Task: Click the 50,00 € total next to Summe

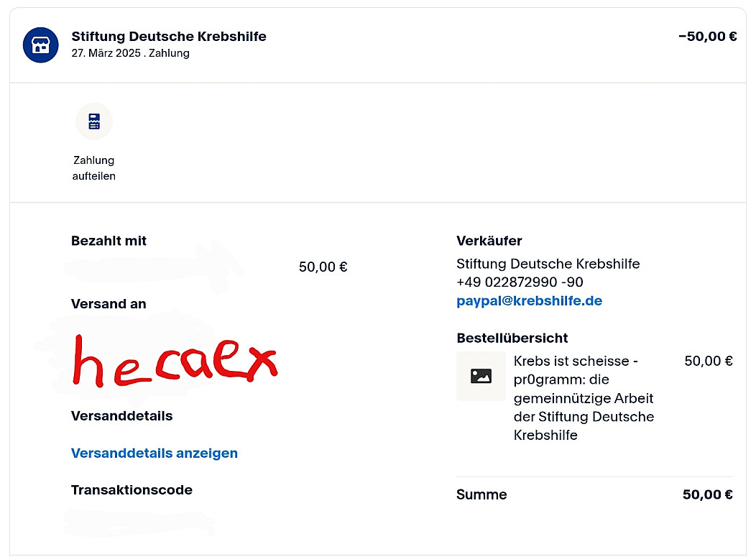Action: (707, 494)
